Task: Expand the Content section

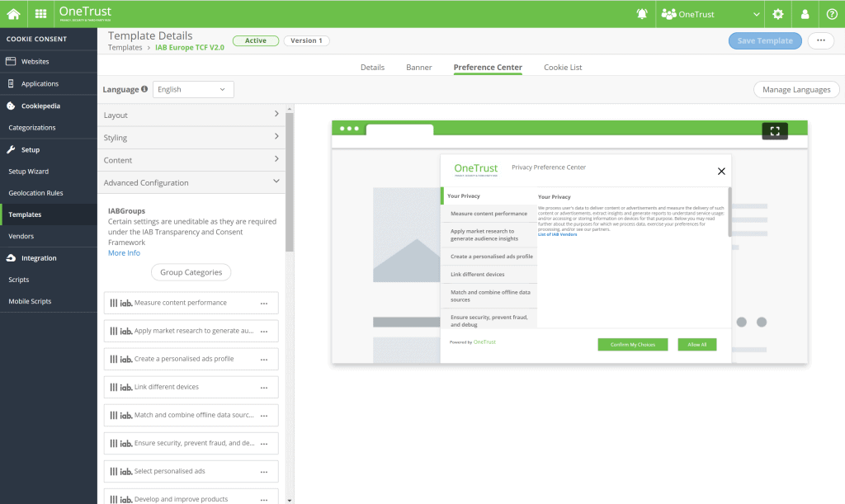Action: point(191,160)
